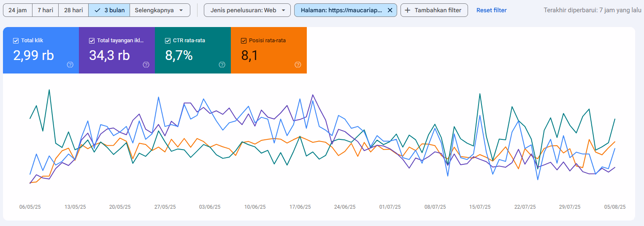Click the Tambahkan filter button

click(434, 10)
